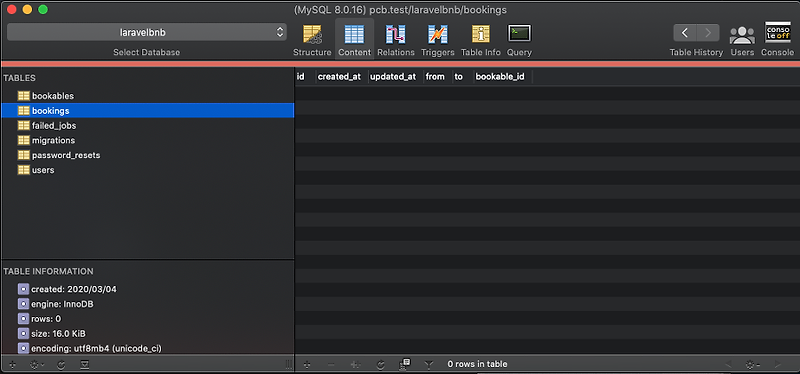The height and width of the screenshot is (374, 800).
Task: Go forward in Table History
Action: pyautogui.click(x=708, y=33)
